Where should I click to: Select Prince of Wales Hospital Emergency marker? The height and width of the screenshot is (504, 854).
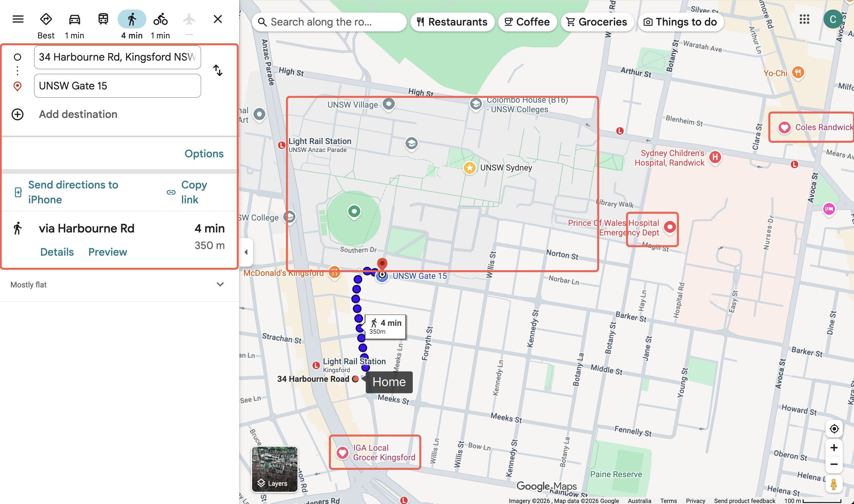[669, 227]
